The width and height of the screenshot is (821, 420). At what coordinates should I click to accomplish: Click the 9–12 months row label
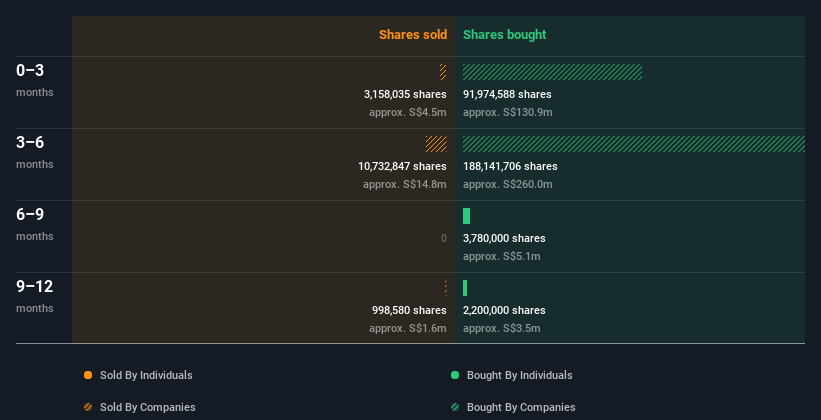[x=35, y=296]
